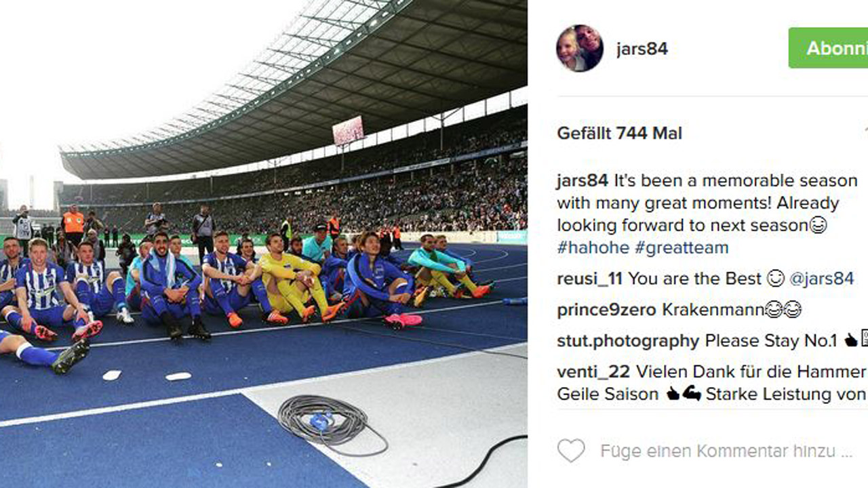Click the stadium team photo
The width and height of the screenshot is (868, 488).
pyautogui.click(x=264, y=244)
